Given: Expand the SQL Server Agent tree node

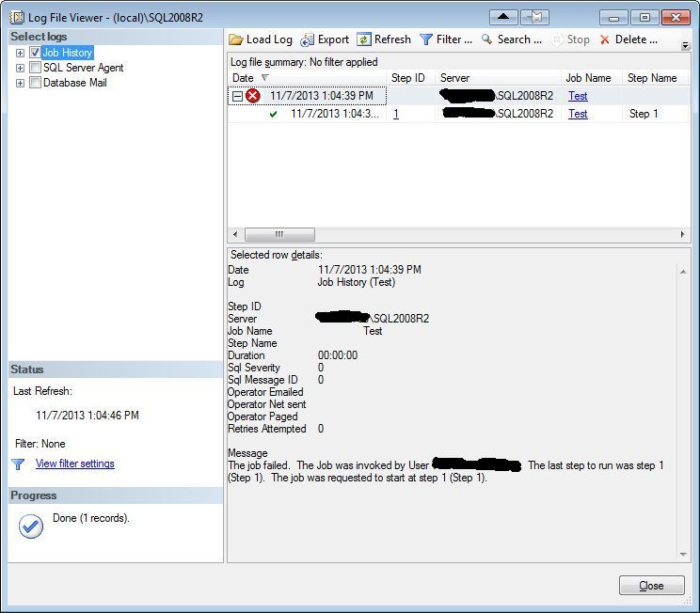Looking at the screenshot, I should point(20,68).
